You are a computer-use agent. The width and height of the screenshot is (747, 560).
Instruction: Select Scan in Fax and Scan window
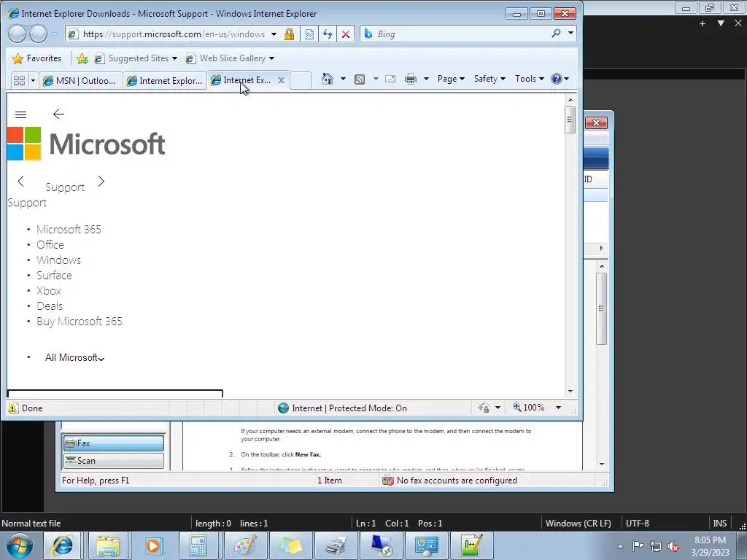click(113, 461)
